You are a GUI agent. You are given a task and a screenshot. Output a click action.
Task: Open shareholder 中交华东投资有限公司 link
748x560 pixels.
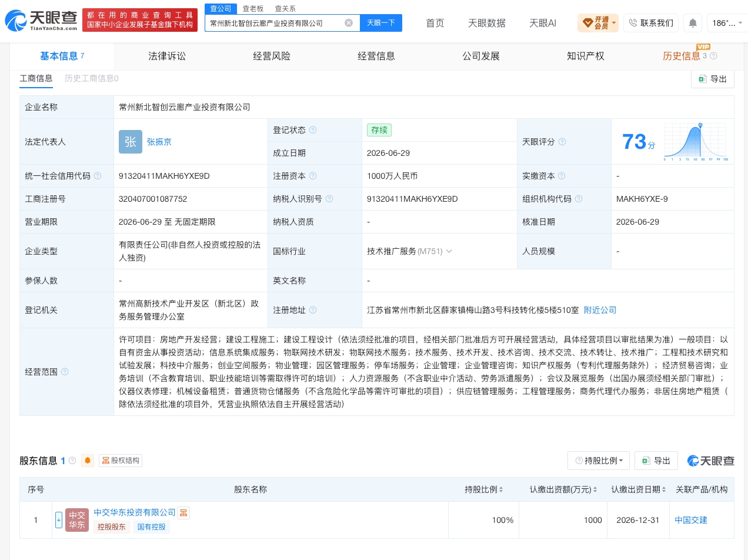pos(135,512)
